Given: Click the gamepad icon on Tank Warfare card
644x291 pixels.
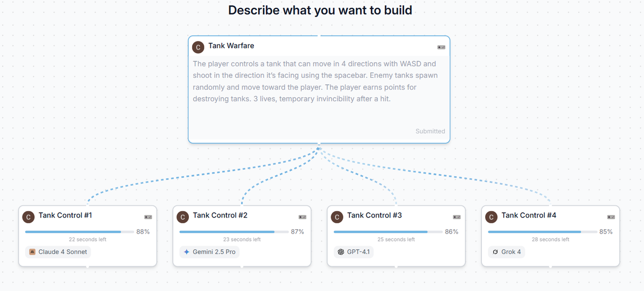Looking at the screenshot, I should click(441, 47).
